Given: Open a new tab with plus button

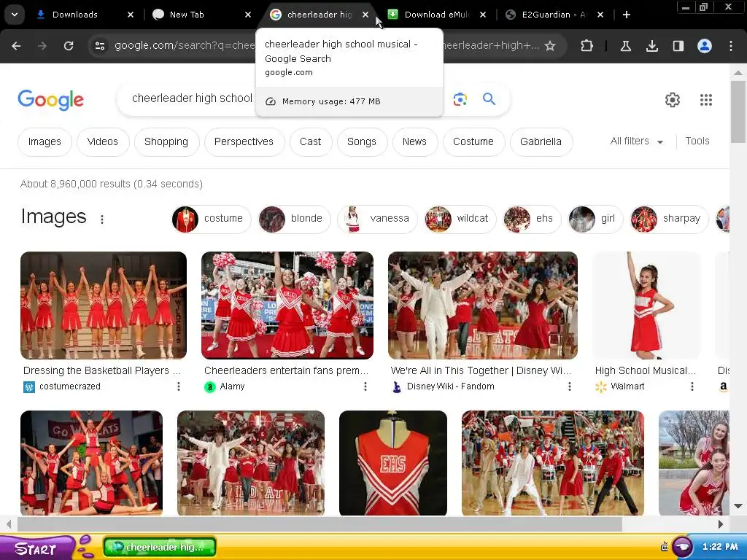Looking at the screenshot, I should 627,15.
